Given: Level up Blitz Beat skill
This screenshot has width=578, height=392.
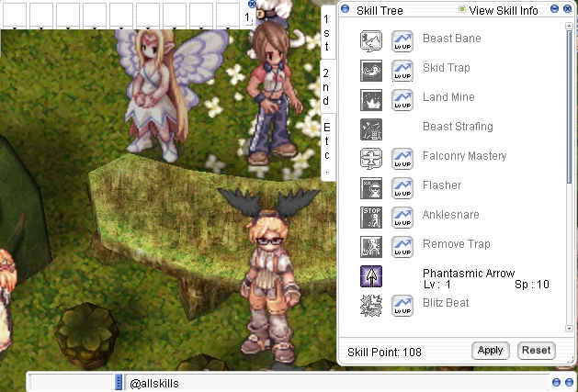Looking at the screenshot, I should coord(402,306).
